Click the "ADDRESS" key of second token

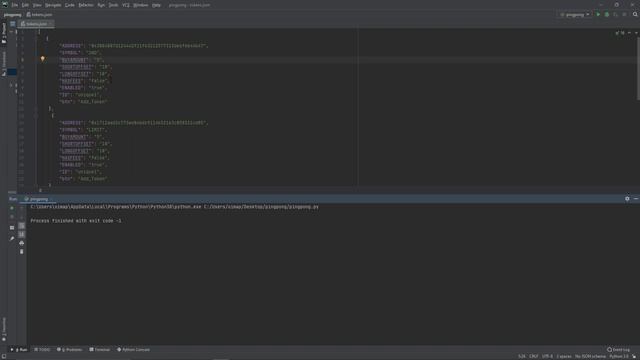71,123
